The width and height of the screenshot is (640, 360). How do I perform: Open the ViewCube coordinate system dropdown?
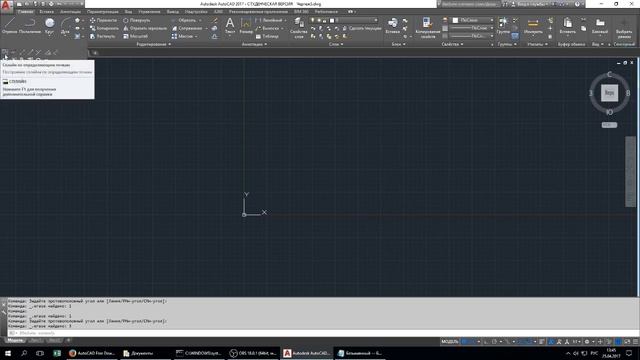[x=609, y=125]
